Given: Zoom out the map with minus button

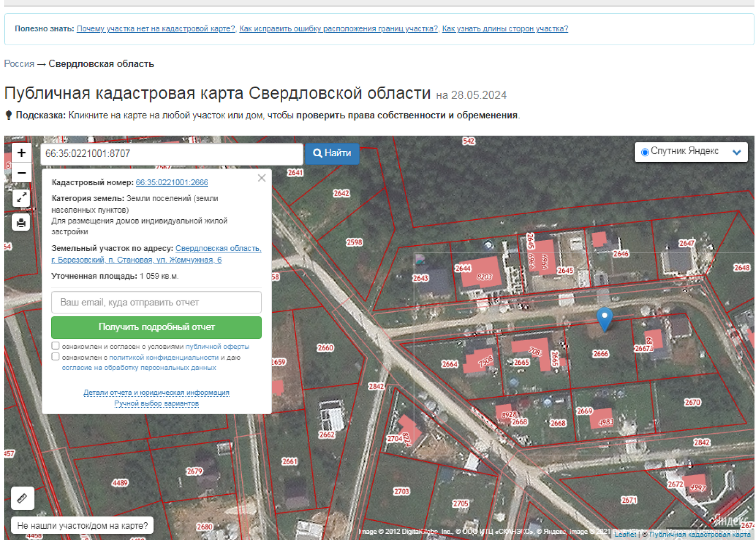Looking at the screenshot, I should pyautogui.click(x=21, y=173).
